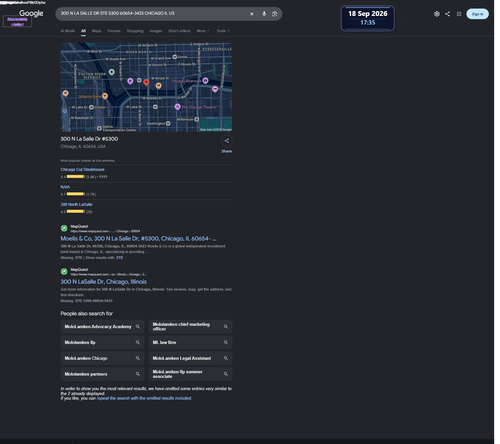
Task: Click the Share label under the share icon
Action: (x=227, y=151)
